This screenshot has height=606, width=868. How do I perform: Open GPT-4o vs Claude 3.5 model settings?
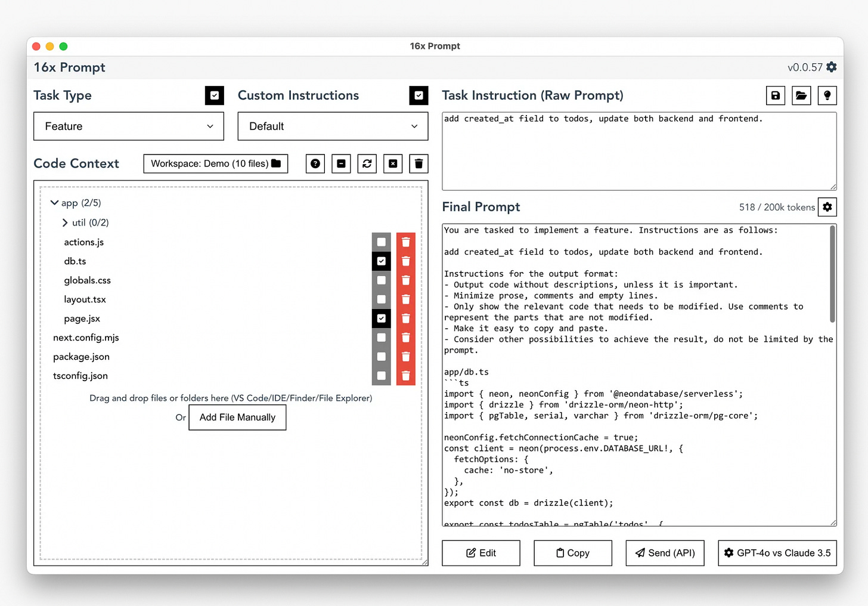pyautogui.click(x=777, y=553)
